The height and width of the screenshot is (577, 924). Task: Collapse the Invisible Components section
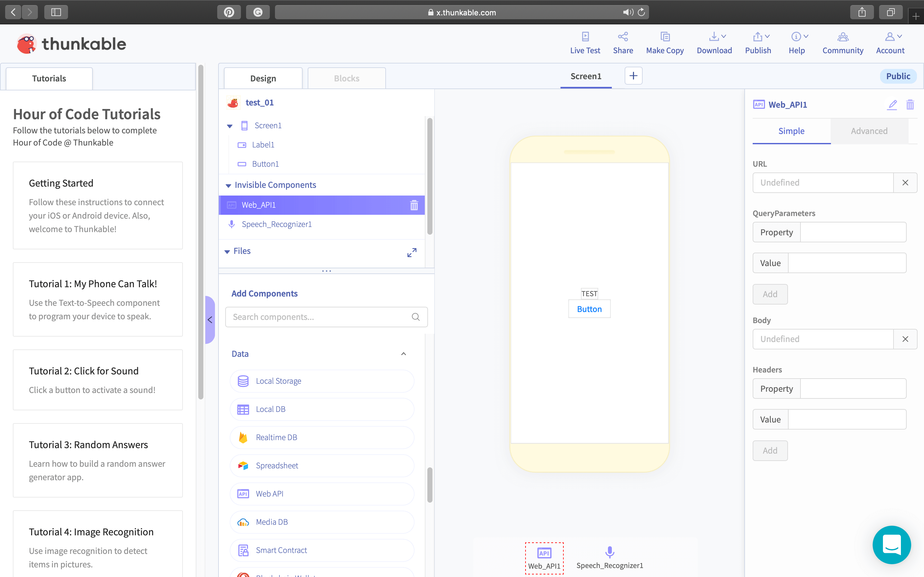(x=228, y=186)
